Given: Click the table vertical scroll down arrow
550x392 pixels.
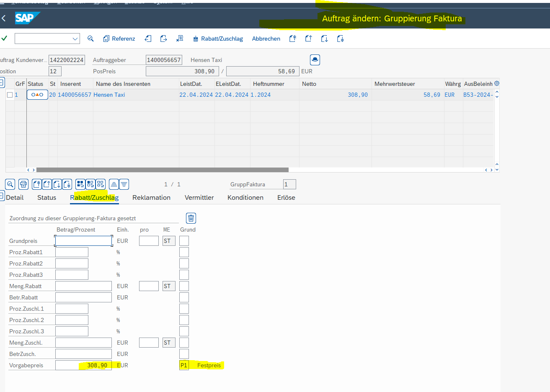Looking at the screenshot, I should (x=497, y=170).
